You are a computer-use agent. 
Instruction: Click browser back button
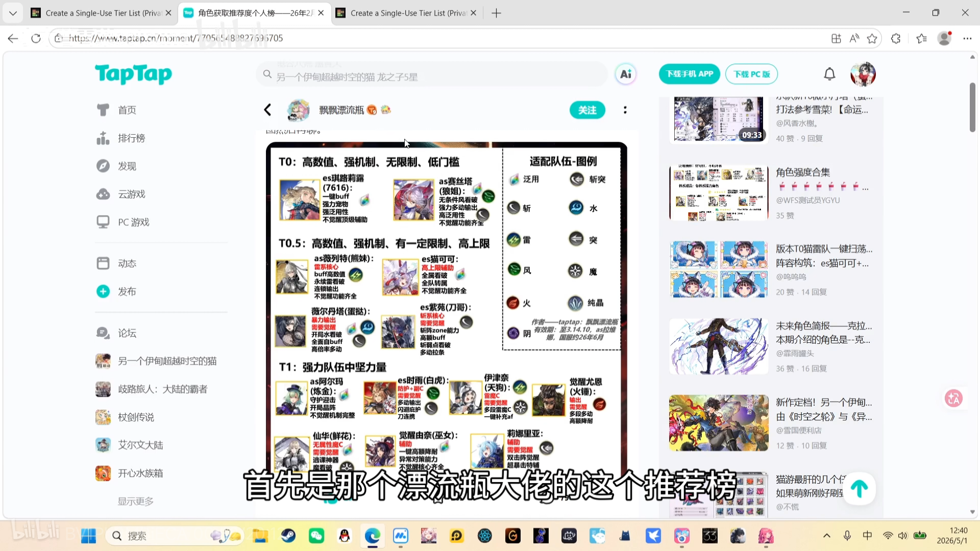pos(13,39)
